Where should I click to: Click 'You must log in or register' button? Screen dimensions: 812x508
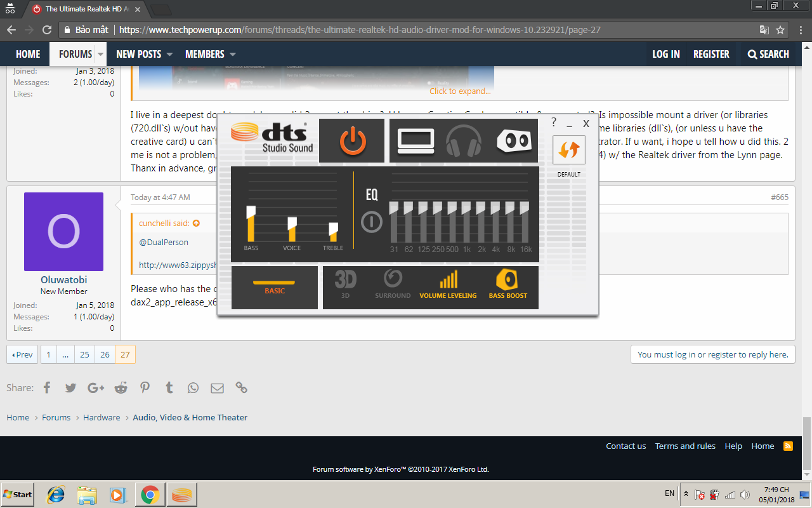(x=713, y=354)
